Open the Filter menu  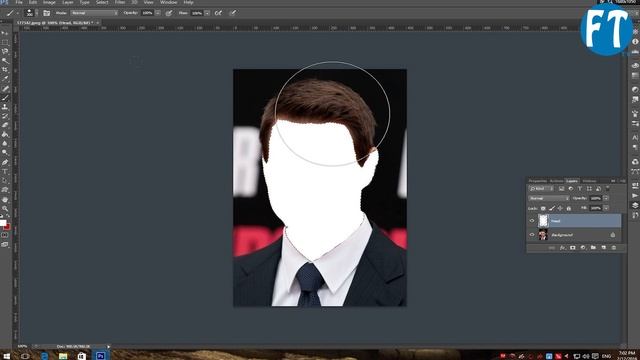tap(120, 2)
